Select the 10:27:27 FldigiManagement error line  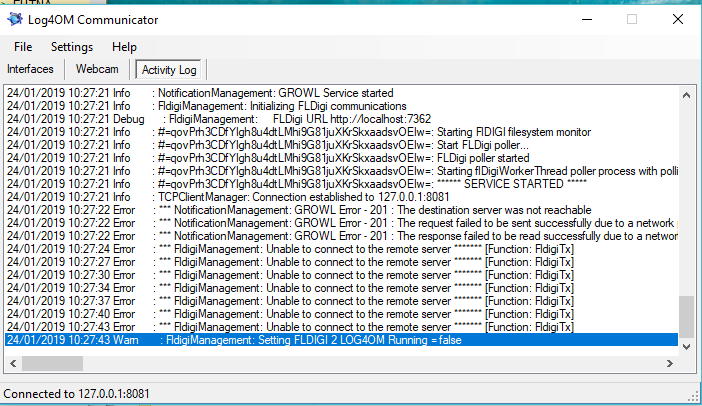coord(342,262)
